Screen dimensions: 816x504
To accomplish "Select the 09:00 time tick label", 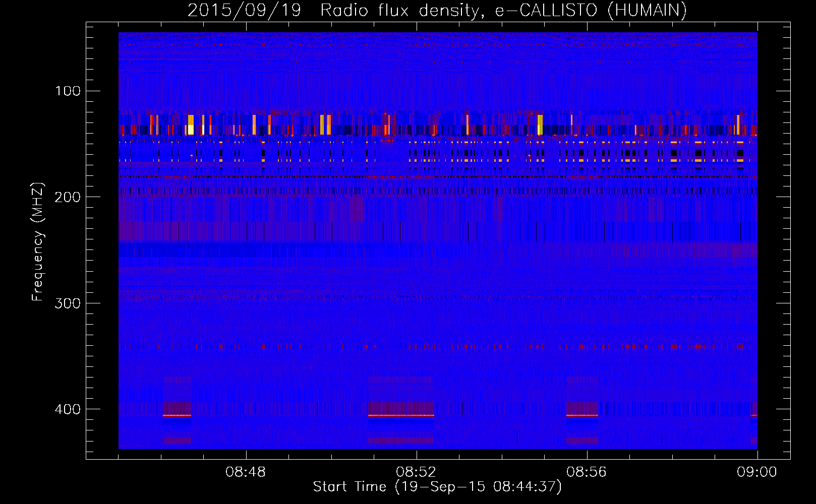I will click(757, 472).
